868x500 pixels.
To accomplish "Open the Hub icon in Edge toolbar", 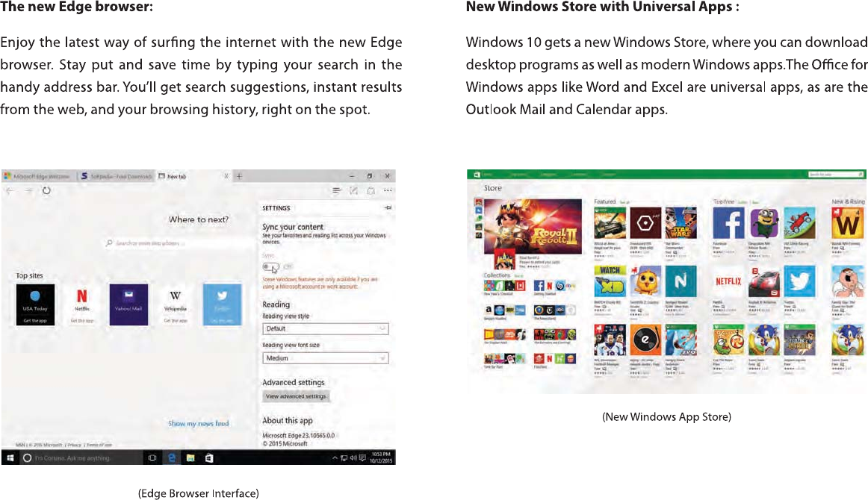I will [x=336, y=191].
